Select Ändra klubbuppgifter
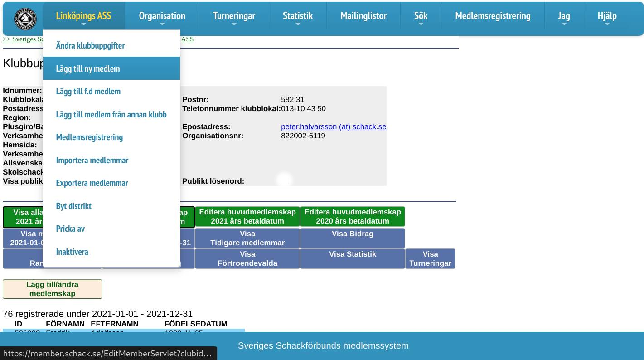The image size is (644, 360). 111,45
